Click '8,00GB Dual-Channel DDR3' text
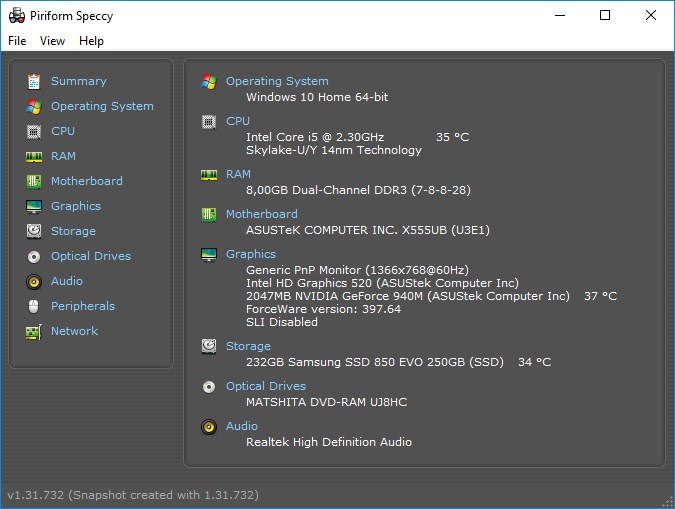Image resolution: width=675 pixels, height=509 pixels. [x=326, y=190]
